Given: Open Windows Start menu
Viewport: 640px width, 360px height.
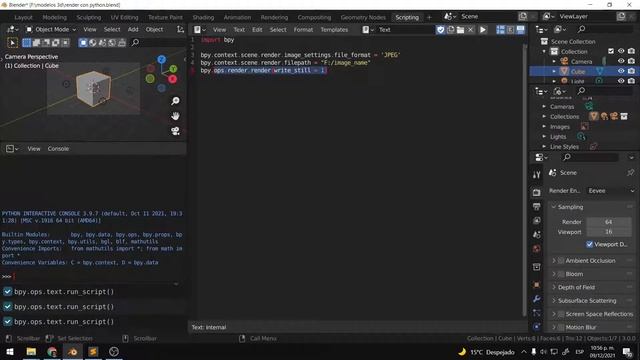Looking at the screenshot, I should pos(10,351).
